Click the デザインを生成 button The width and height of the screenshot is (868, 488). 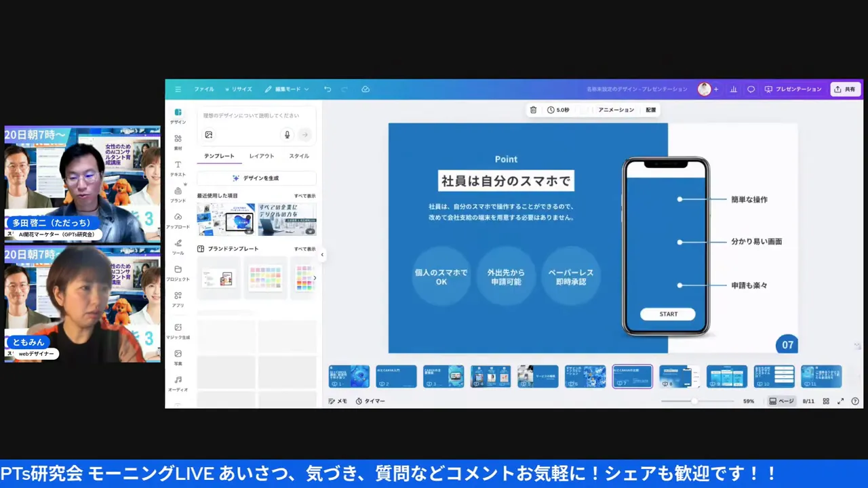tap(256, 178)
